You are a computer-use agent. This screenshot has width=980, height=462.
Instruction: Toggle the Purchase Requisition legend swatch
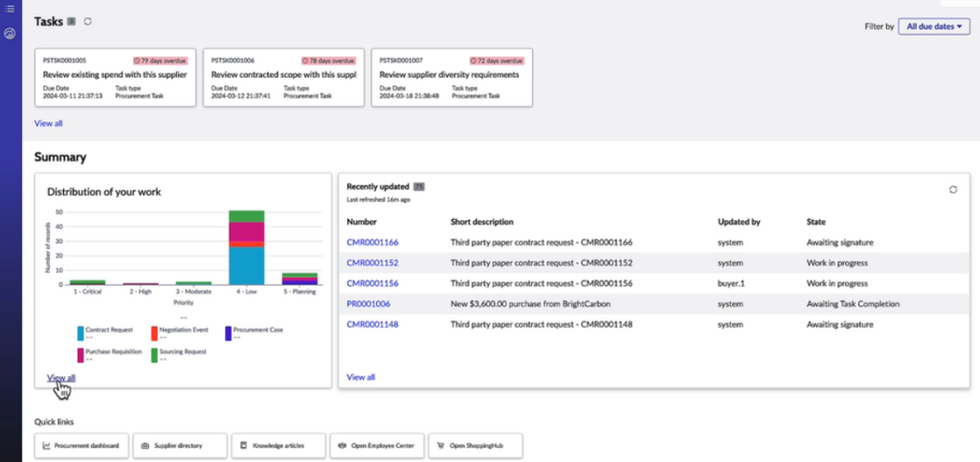click(80, 355)
